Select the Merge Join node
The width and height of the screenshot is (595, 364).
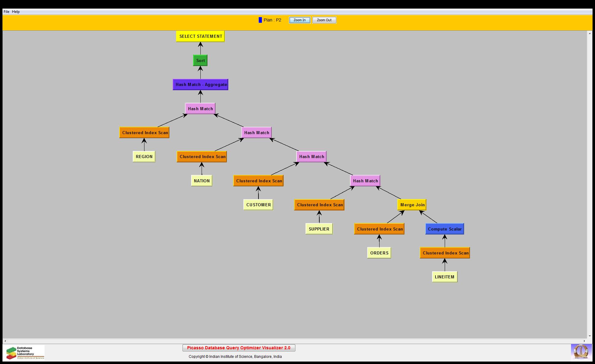pos(412,205)
